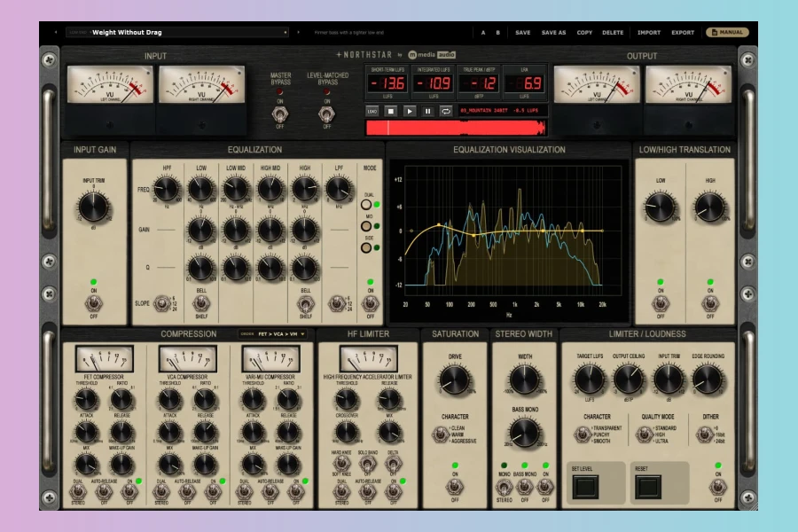Toggle the Saturation ON/OFF switch
This screenshot has width=798, height=532.
pos(455,487)
